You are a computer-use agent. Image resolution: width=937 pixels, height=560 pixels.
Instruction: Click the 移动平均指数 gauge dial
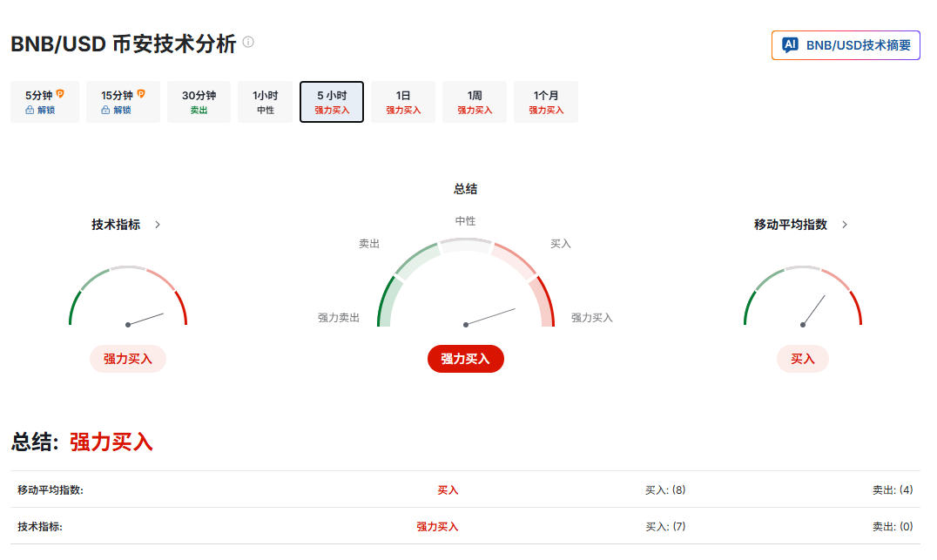point(803,296)
